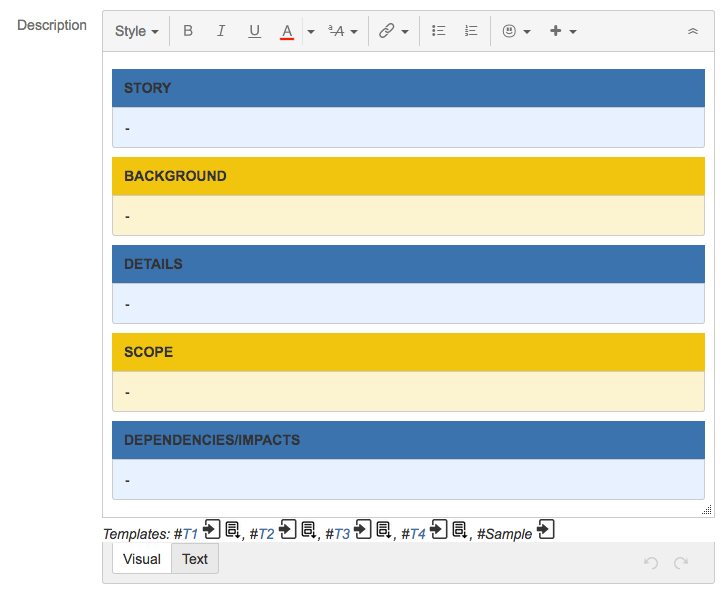The width and height of the screenshot is (723, 590).
Task: Open the emoticon picker
Action: click(x=516, y=31)
